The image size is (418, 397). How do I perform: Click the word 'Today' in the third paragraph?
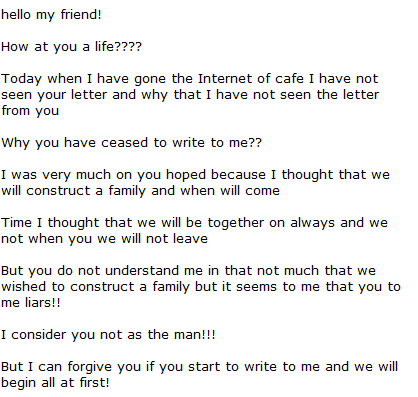tap(21, 79)
